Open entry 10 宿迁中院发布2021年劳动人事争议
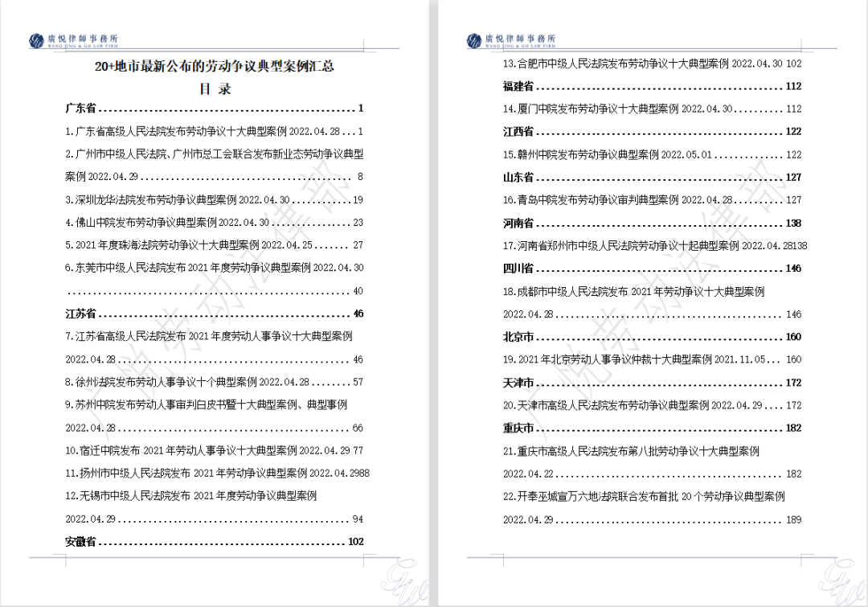Viewport: 868px width, 607px height. click(x=215, y=450)
